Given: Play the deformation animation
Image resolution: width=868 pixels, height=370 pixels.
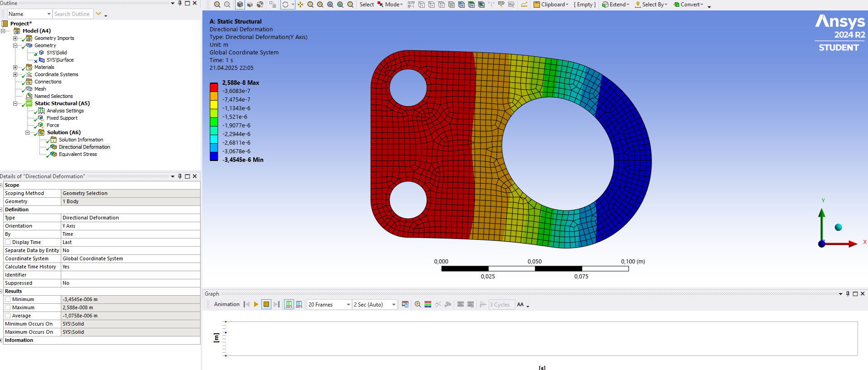Looking at the screenshot, I should [x=256, y=304].
